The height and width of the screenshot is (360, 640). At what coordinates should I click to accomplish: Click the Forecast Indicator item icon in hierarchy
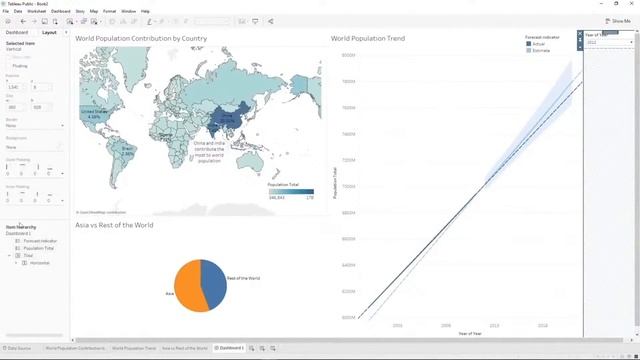pos(18,241)
